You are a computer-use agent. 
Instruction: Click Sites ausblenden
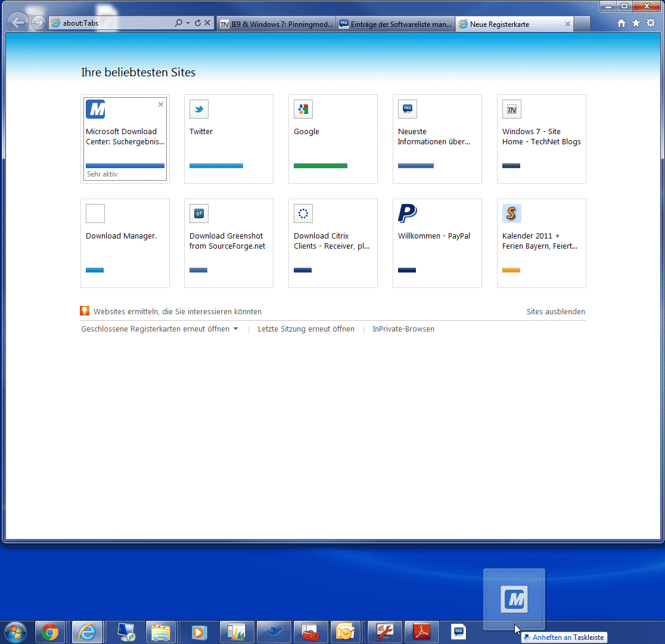556,312
